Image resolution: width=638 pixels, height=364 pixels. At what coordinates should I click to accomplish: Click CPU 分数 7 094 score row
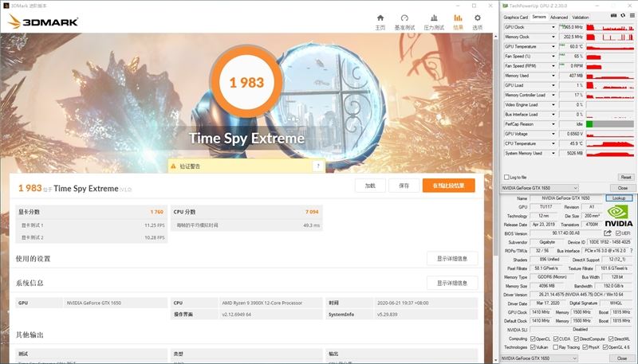(x=246, y=212)
